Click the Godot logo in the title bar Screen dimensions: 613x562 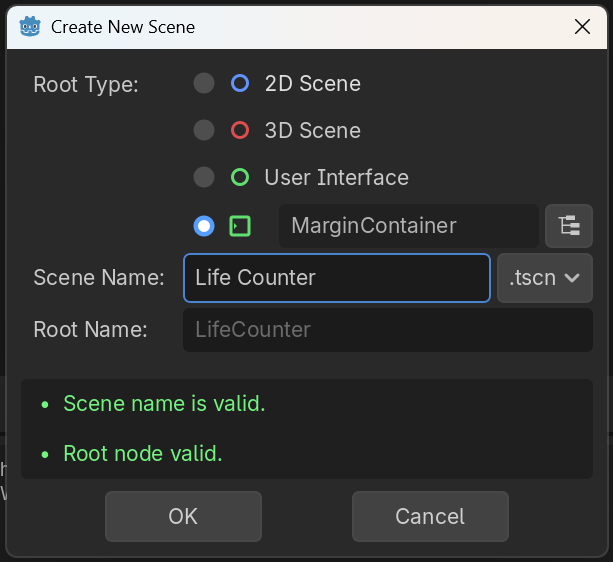[x=30, y=26]
